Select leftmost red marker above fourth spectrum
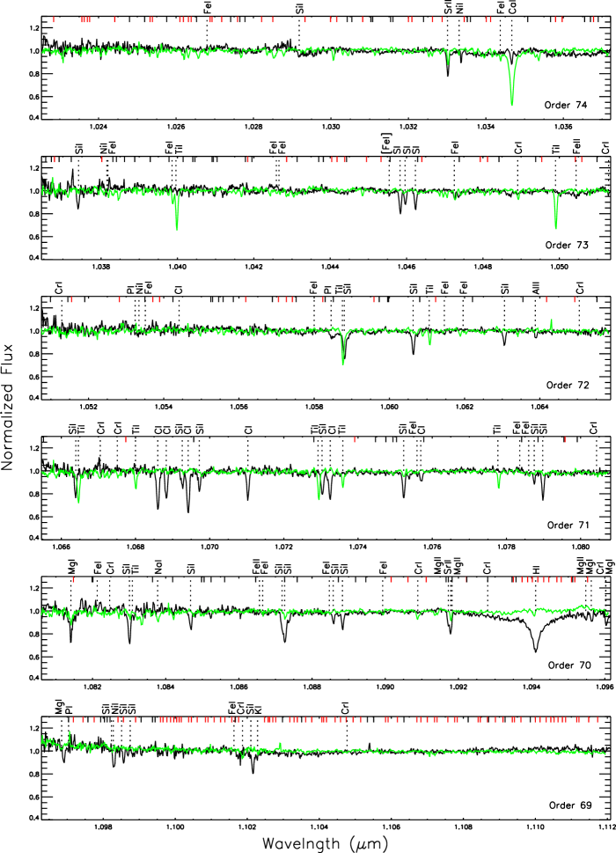Screen dimensions: 616x853 point(126,439)
